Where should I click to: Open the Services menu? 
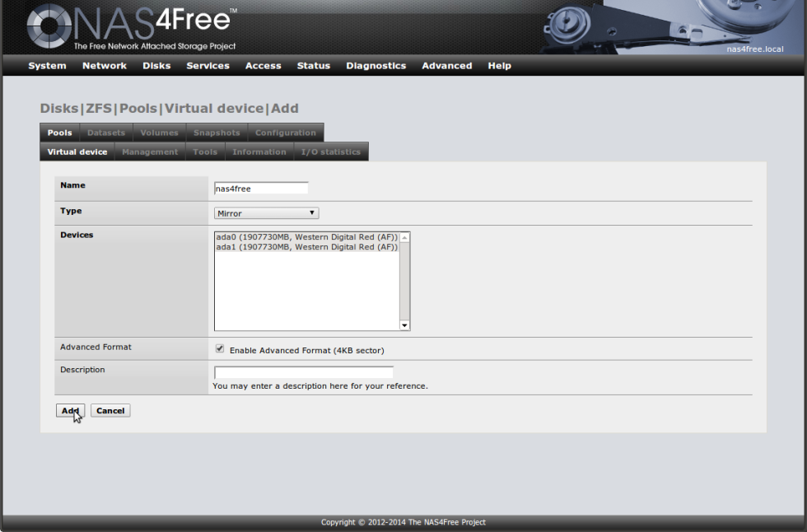(x=208, y=65)
